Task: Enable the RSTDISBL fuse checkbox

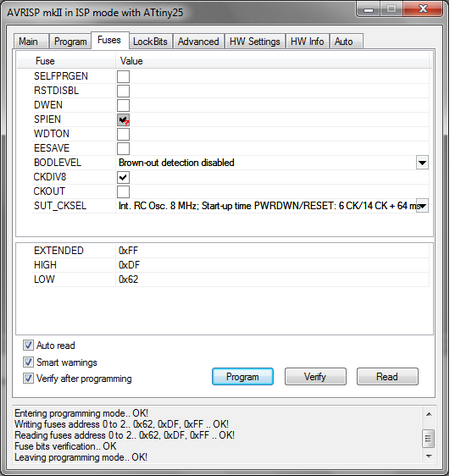Action: [123, 91]
